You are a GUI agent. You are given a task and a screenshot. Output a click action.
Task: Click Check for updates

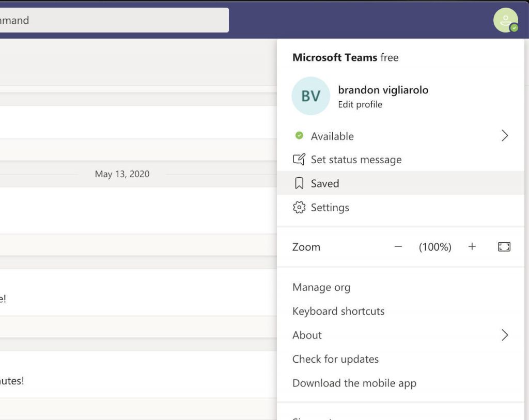(x=335, y=359)
